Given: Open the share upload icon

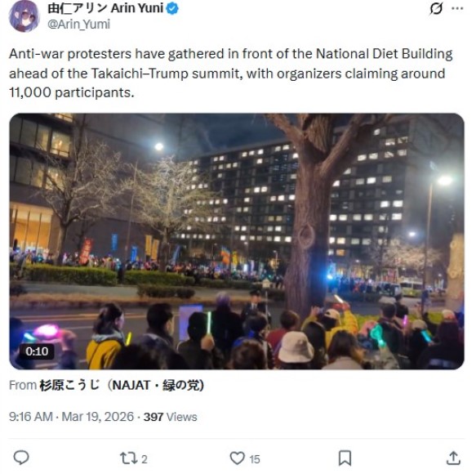Looking at the screenshot, I should [x=453, y=458].
